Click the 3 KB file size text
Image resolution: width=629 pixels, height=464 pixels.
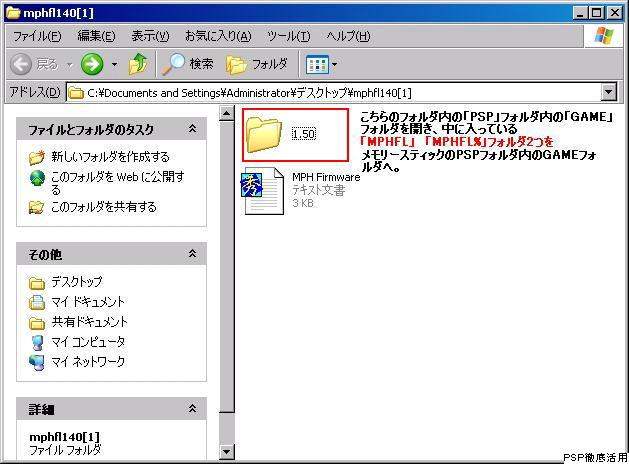(302, 203)
